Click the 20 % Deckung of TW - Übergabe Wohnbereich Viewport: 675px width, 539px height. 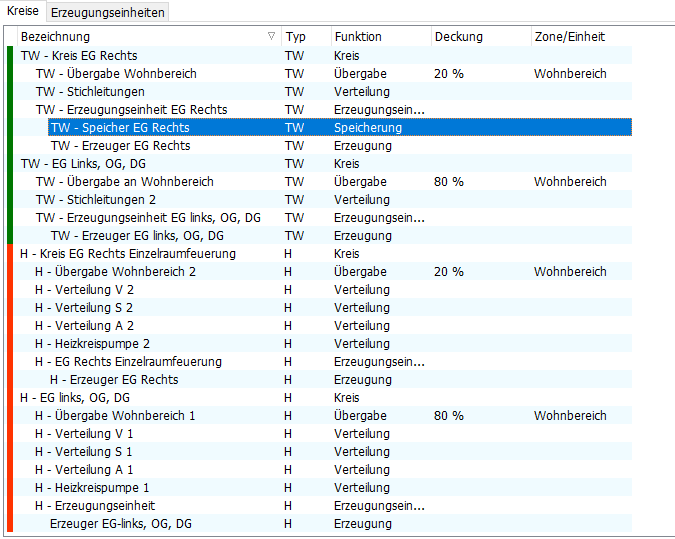pyautogui.click(x=449, y=74)
